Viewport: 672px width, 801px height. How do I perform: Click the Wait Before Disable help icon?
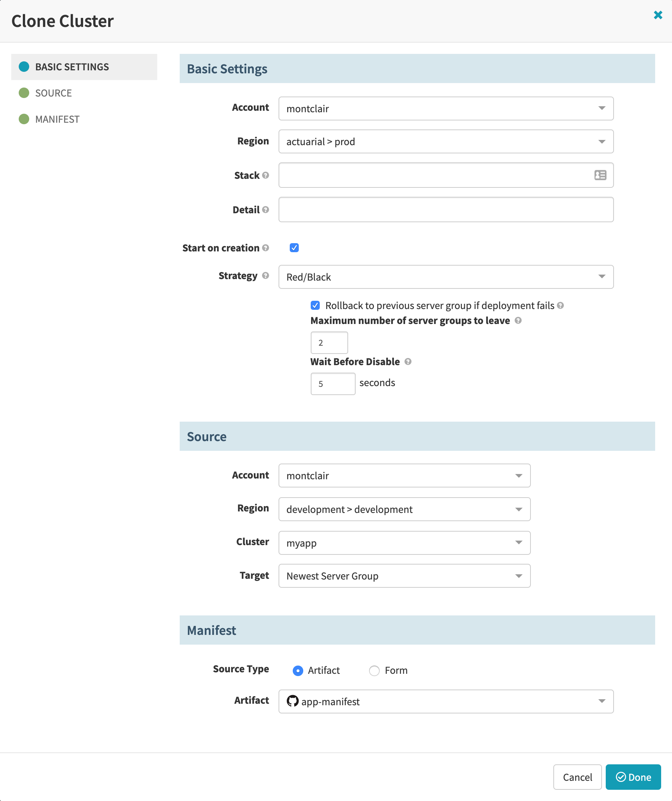408,361
